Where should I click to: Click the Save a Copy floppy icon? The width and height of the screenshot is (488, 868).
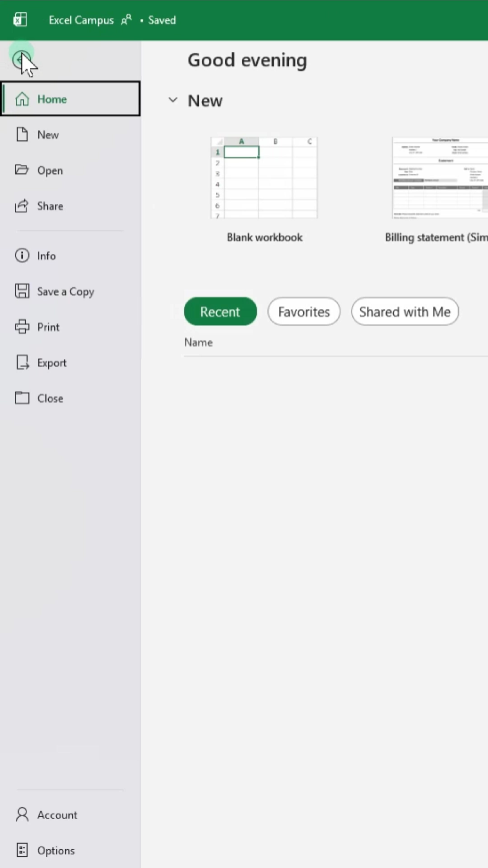22,291
